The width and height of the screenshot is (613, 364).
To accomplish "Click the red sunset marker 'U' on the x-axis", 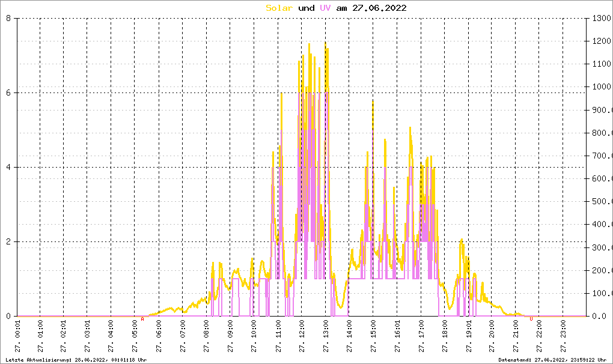I will point(531,319).
